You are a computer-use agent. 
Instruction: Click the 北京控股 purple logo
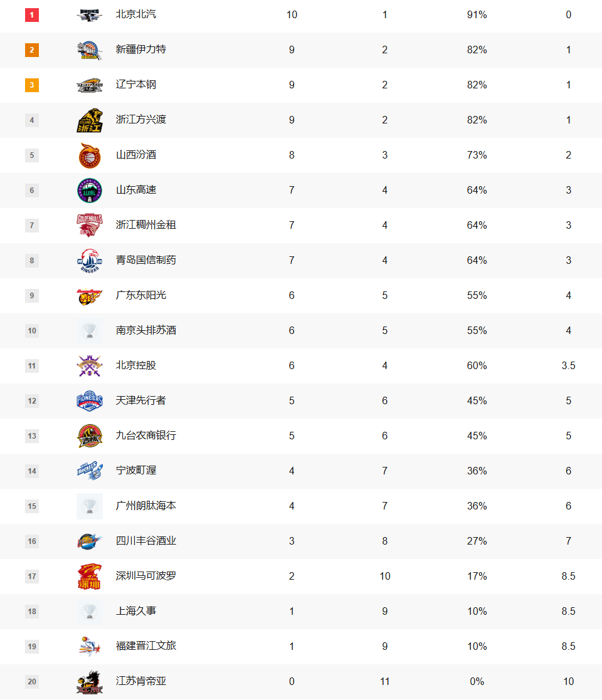point(90,366)
